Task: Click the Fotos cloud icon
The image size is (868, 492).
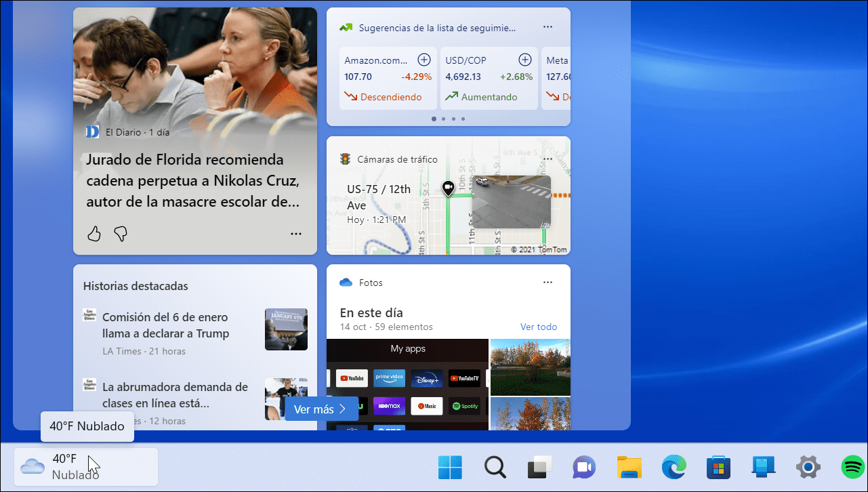Action: click(x=346, y=283)
